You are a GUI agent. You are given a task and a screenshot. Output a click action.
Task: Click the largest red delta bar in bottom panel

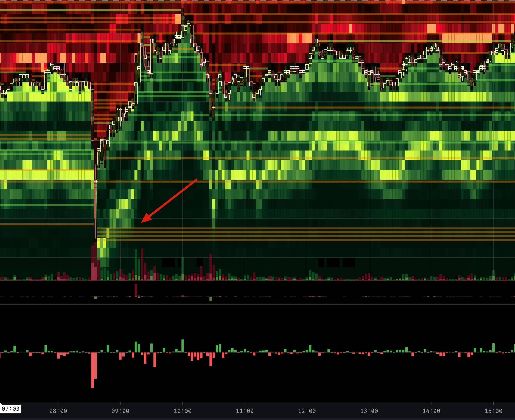coord(92,370)
